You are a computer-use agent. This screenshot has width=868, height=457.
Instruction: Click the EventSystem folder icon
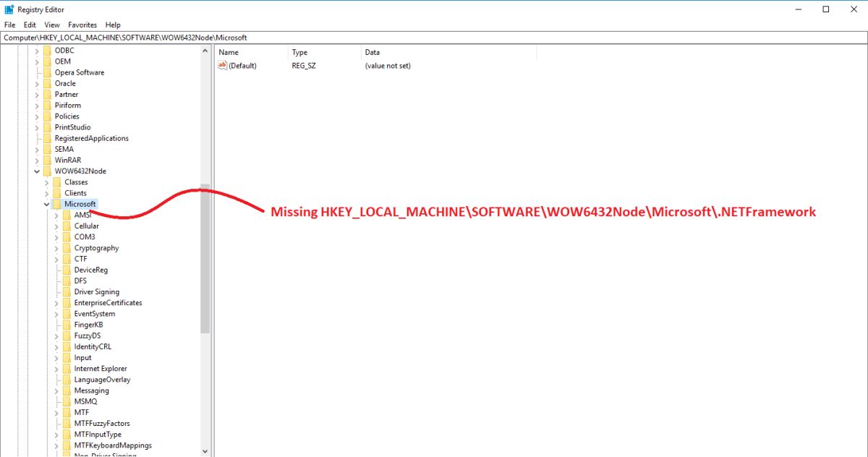67,314
